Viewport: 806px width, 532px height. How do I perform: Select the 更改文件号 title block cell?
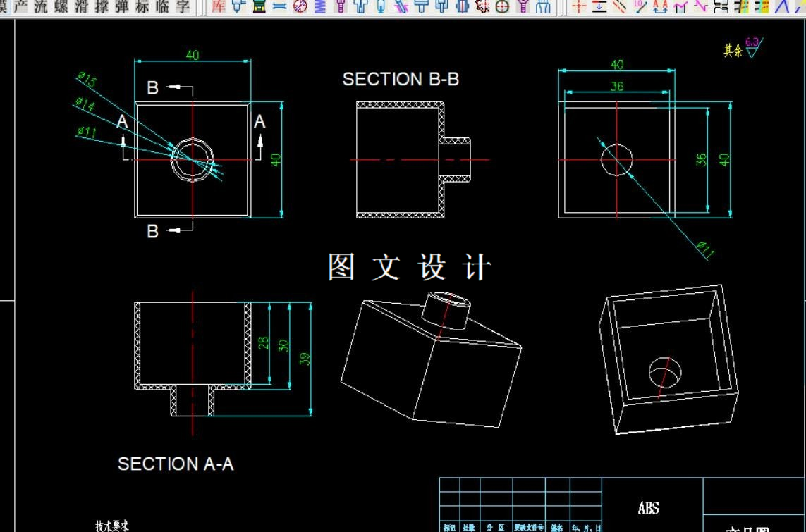click(x=528, y=527)
